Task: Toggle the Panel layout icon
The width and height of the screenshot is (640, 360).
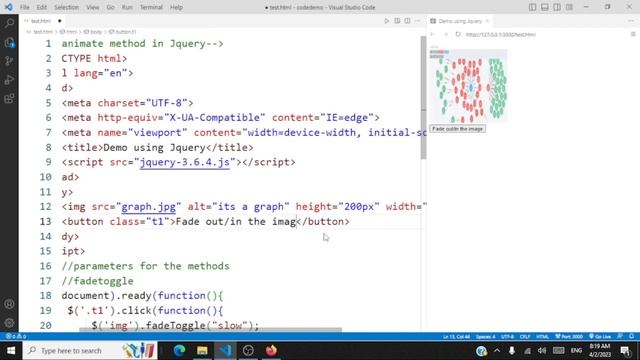Action: (x=544, y=7)
